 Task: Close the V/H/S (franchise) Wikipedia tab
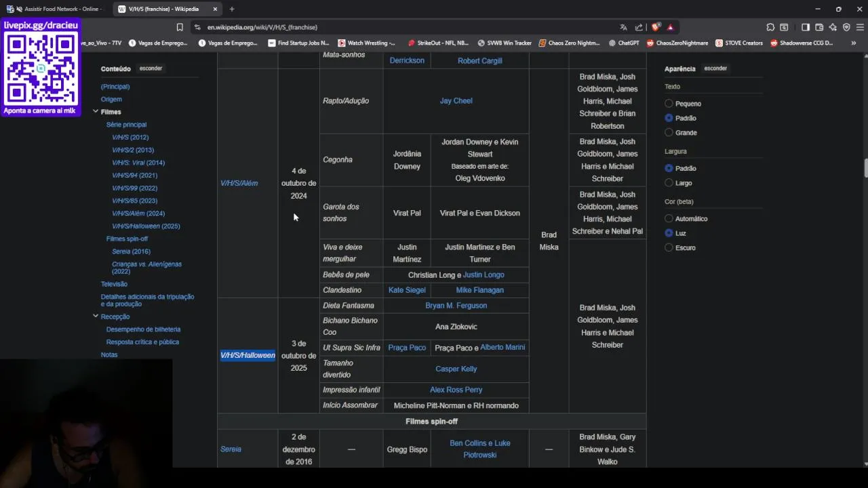pyautogui.click(x=215, y=9)
